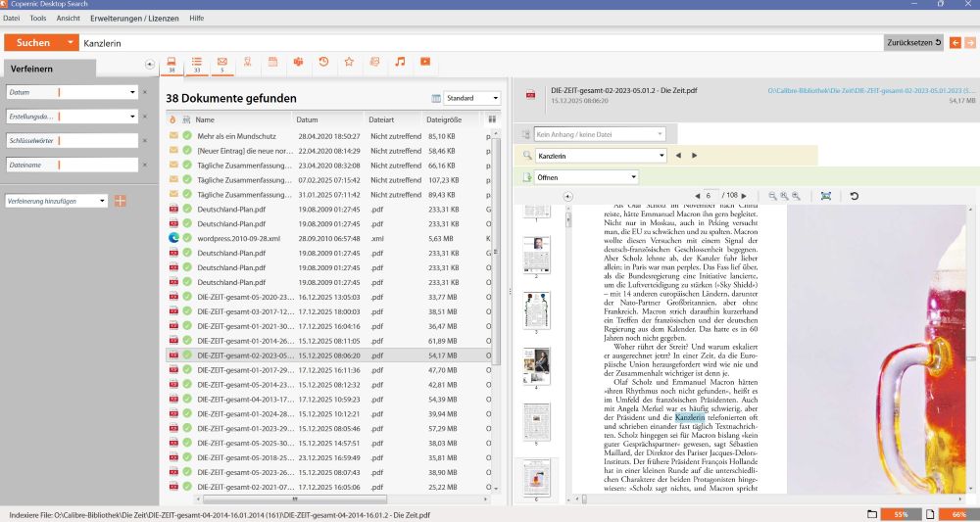
Task: Open the contacts category icon
Action: click(x=248, y=62)
